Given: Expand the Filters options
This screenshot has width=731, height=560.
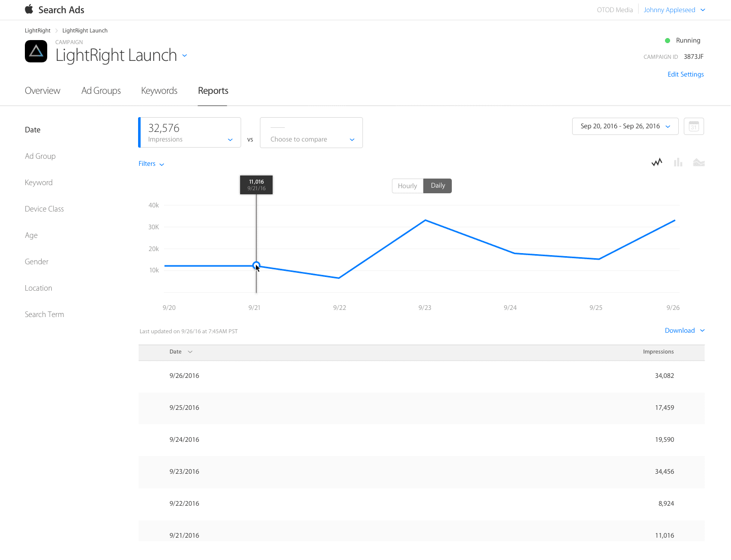Looking at the screenshot, I should 151,164.
